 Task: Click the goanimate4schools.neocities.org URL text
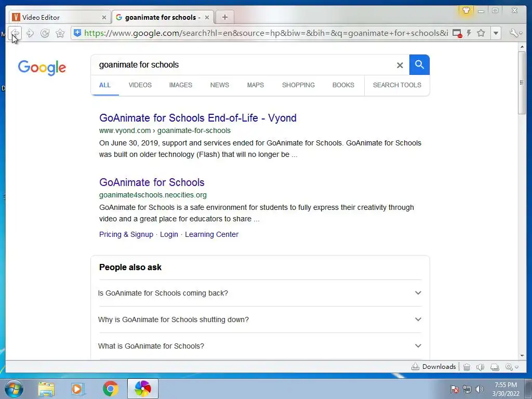click(153, 195)
